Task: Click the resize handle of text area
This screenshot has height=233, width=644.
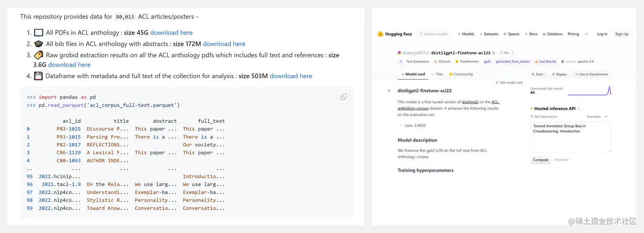Action: coord(609,150)
